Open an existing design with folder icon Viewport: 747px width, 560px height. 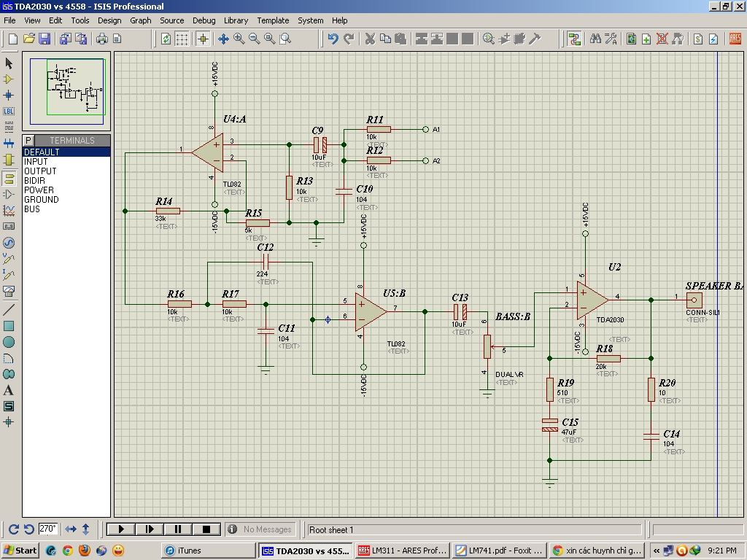click(x=29, y=39)
